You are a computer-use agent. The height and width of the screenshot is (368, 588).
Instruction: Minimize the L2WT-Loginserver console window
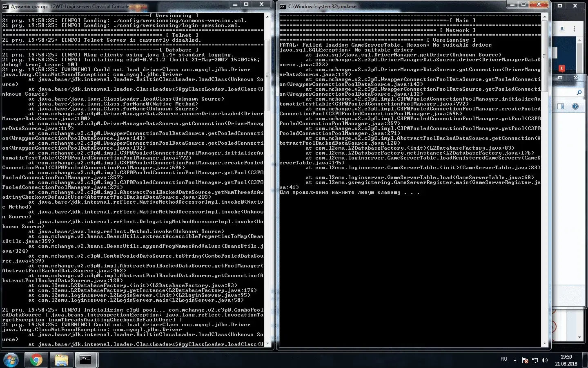click(x=234, y=4)
